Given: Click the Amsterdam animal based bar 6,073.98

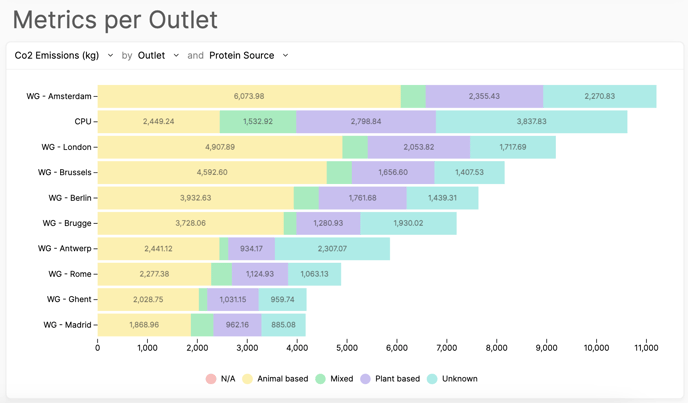Looking at the screenshot, I should tap(249, 97).
